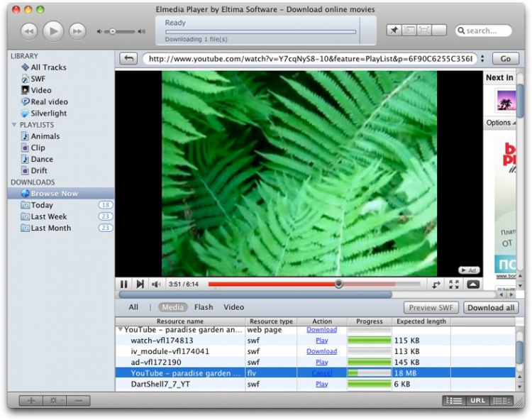Pause the YouTube video
The width and height of the screenshot is (532, 420).
coord(124,284)
